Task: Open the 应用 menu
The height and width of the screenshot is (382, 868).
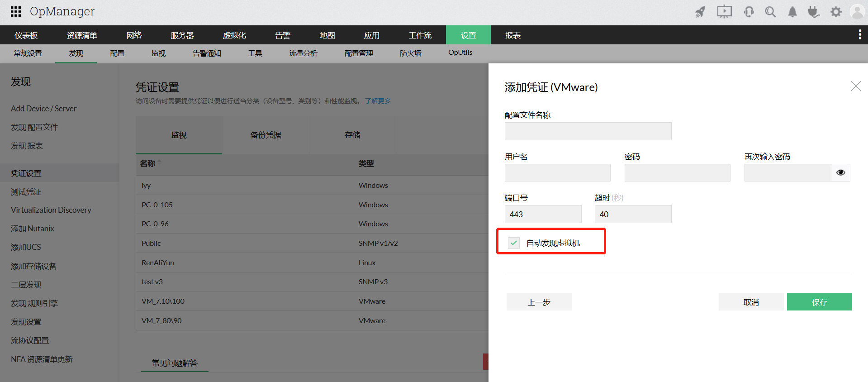Action: click(x=372, y=35)
